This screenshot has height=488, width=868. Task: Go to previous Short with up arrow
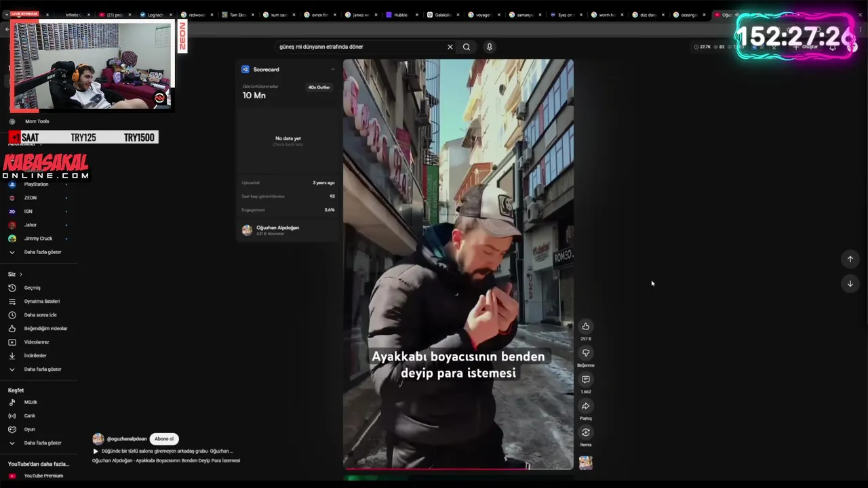(850, 259)
